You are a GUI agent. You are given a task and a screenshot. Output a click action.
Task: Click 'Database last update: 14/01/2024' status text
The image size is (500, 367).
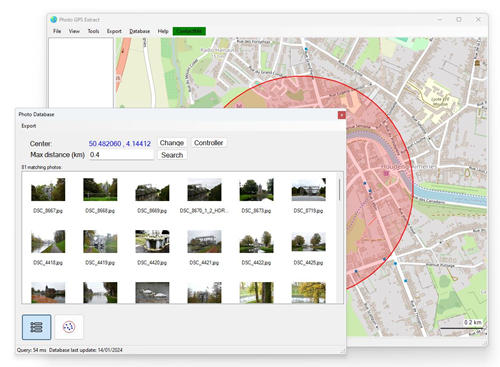click(x=86, y=350)
